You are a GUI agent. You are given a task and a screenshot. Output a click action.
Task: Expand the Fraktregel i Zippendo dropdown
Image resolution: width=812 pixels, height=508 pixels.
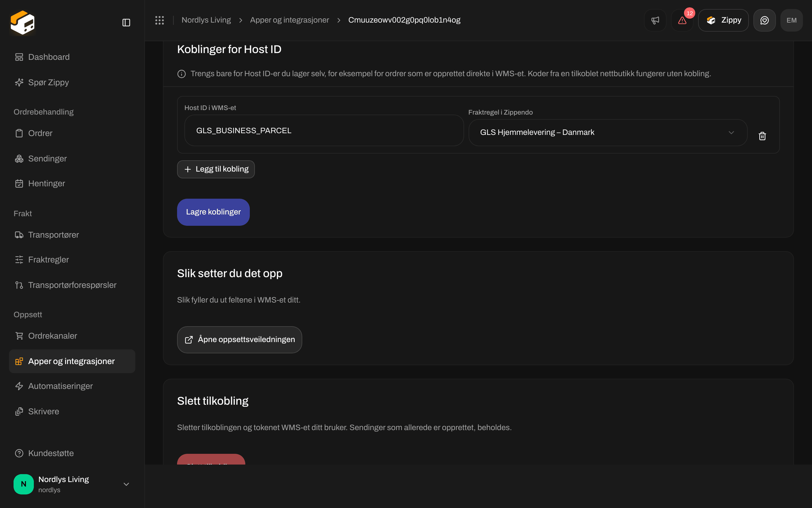(x=608, y=132)
